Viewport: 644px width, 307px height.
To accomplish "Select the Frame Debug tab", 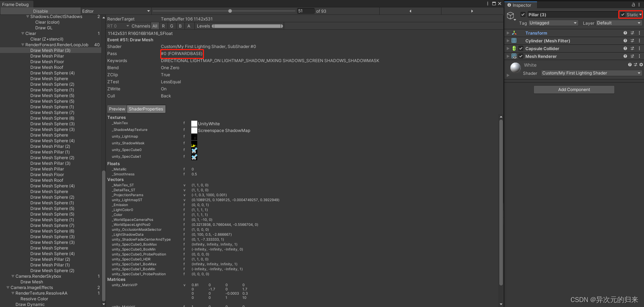I will pyautogui.click(x=16, y=4).
